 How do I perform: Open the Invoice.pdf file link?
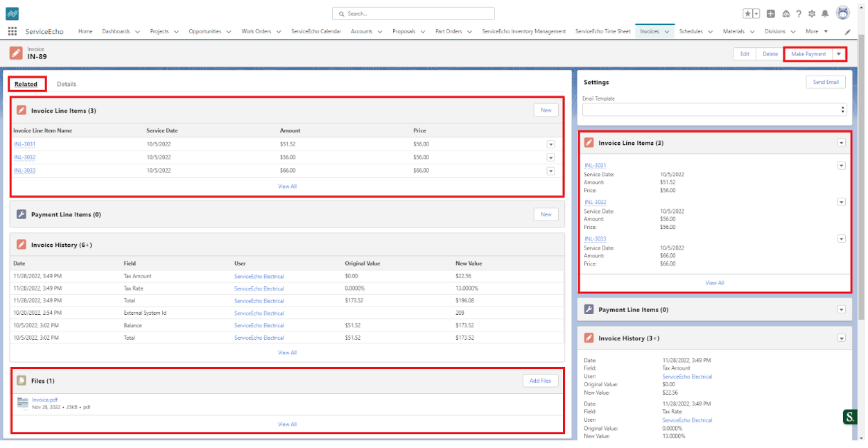(44, 399)
